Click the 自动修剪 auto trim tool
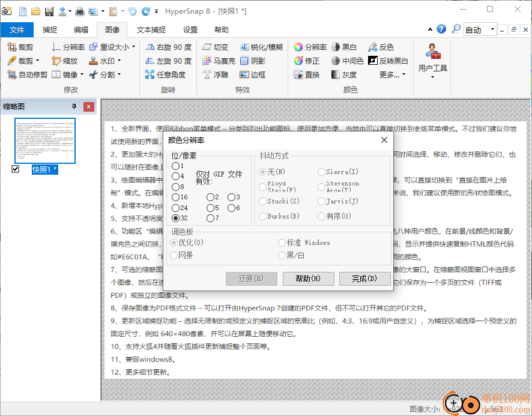 click(28, 74)
